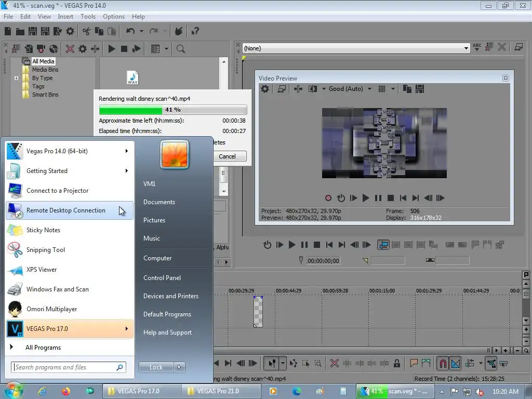Open the Edit menu
The image size is (532, 399).
(x=25, y=16)
